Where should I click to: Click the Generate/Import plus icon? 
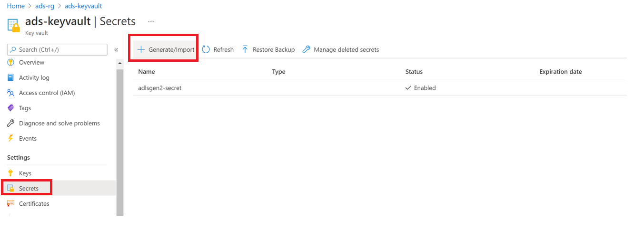141,49
